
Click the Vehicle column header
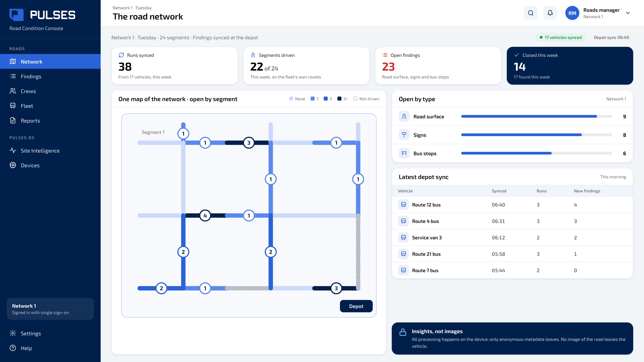point(405,191)
